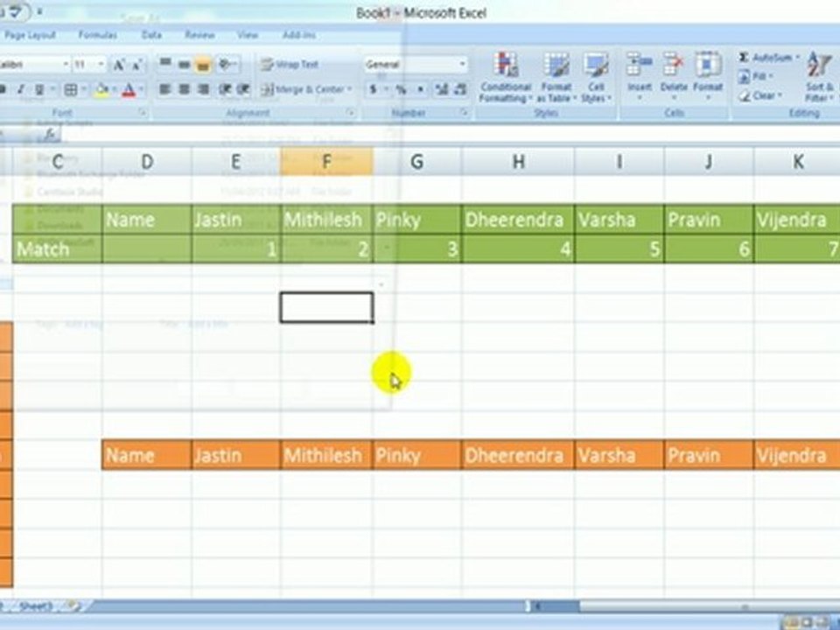
Task: Select green cell Dheerendra
Action: (517, 220)
